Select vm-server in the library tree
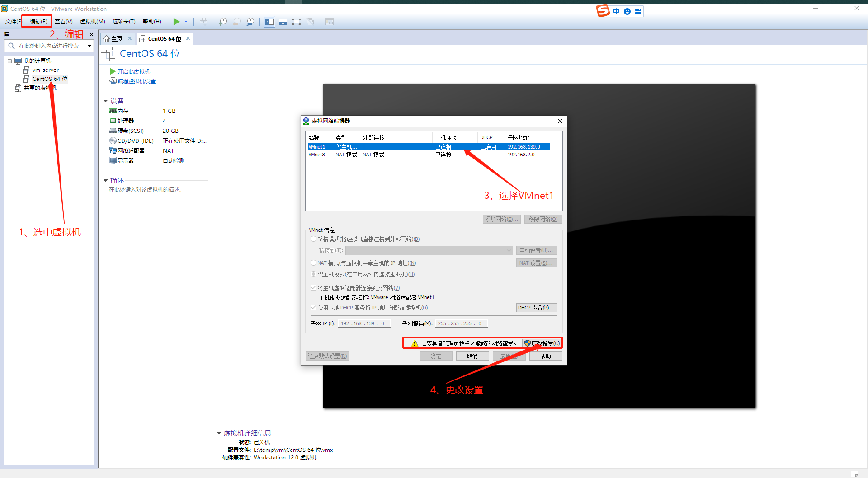Image resolution: width=868 pixels, height=478 pixels. pos(45,70)
